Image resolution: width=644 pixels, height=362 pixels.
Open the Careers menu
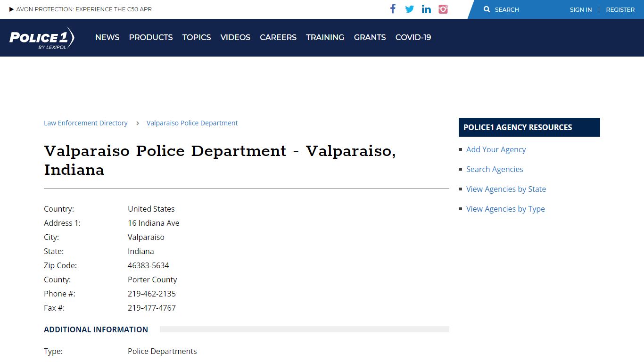click(x=278, y=37)
